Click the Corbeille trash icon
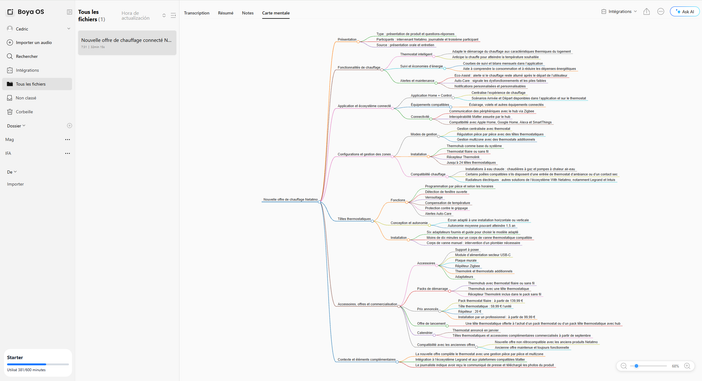Image resolution: width=702 pixels, height=381 pixels. coord(10,112)
